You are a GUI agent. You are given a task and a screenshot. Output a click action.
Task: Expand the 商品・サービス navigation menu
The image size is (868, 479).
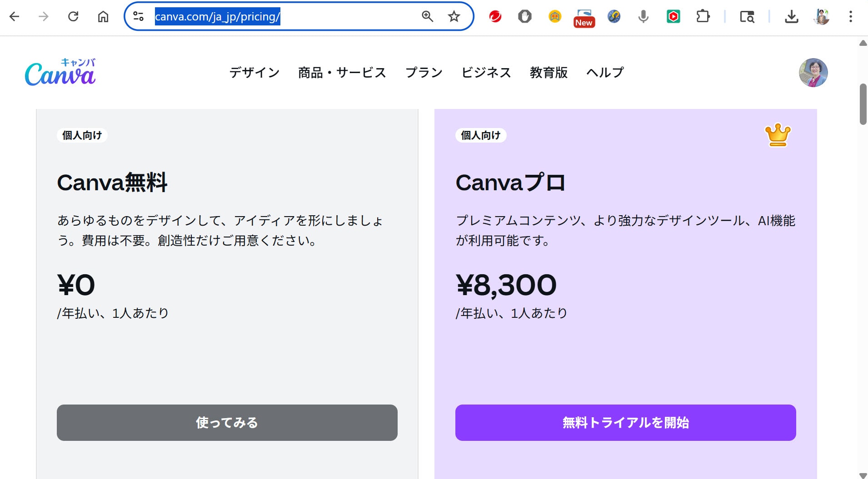[x=342, y=73]
